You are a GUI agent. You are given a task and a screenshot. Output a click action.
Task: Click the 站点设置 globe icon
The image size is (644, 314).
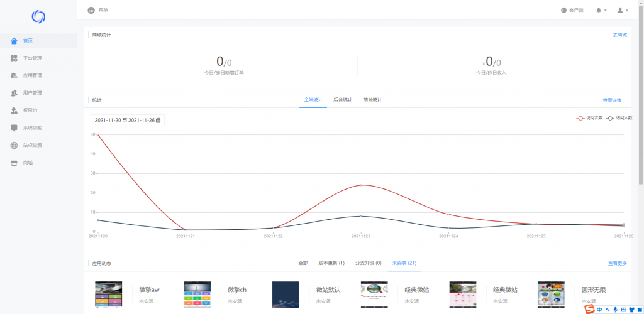coord(14,146)
